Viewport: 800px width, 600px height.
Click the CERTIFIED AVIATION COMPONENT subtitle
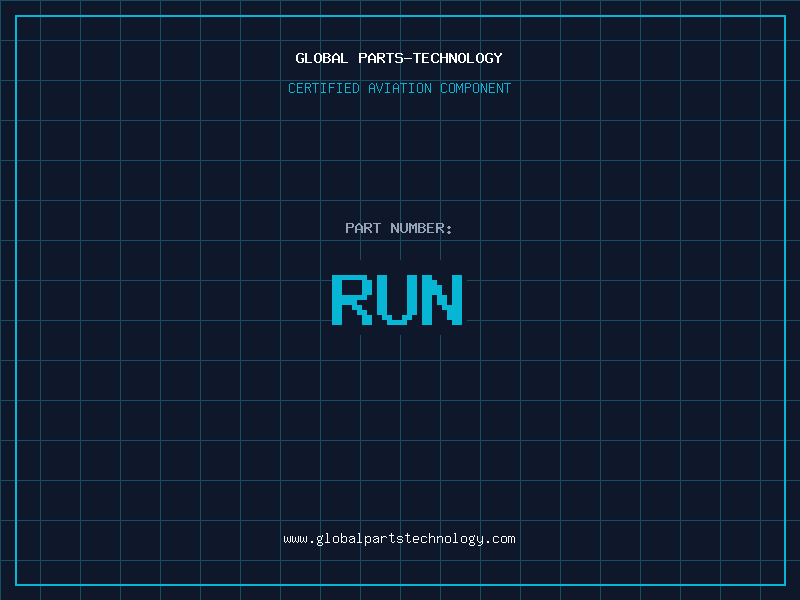399,88
